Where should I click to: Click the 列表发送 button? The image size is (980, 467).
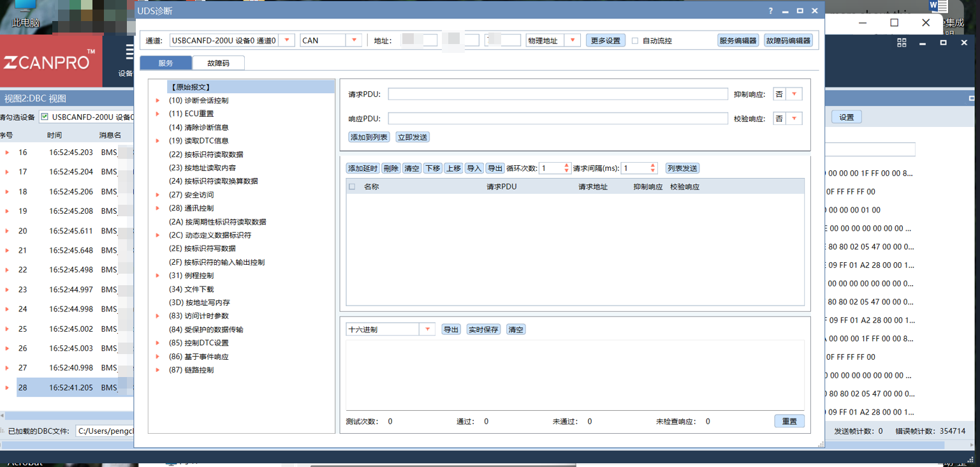click(x=682, y=168)
